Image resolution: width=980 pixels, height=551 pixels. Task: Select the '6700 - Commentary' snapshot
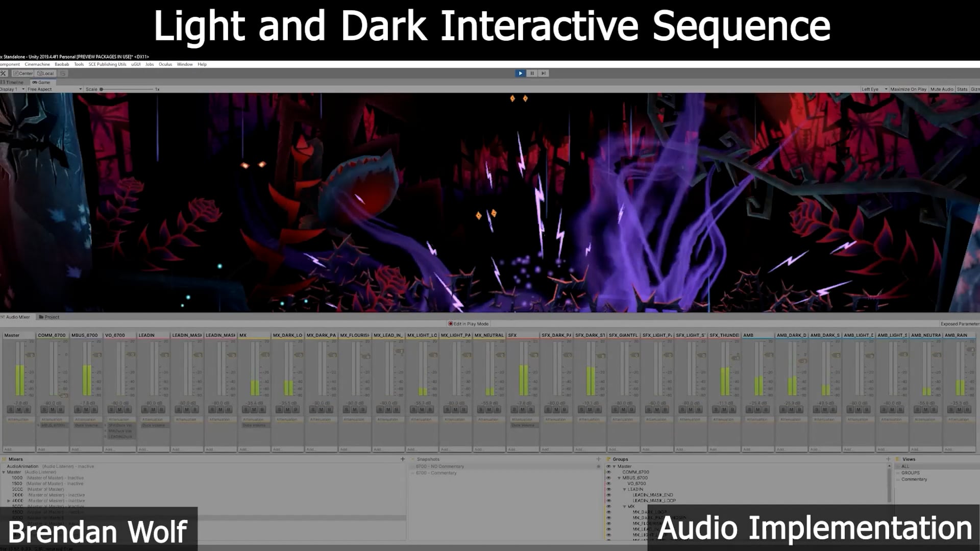coord(436,473)
